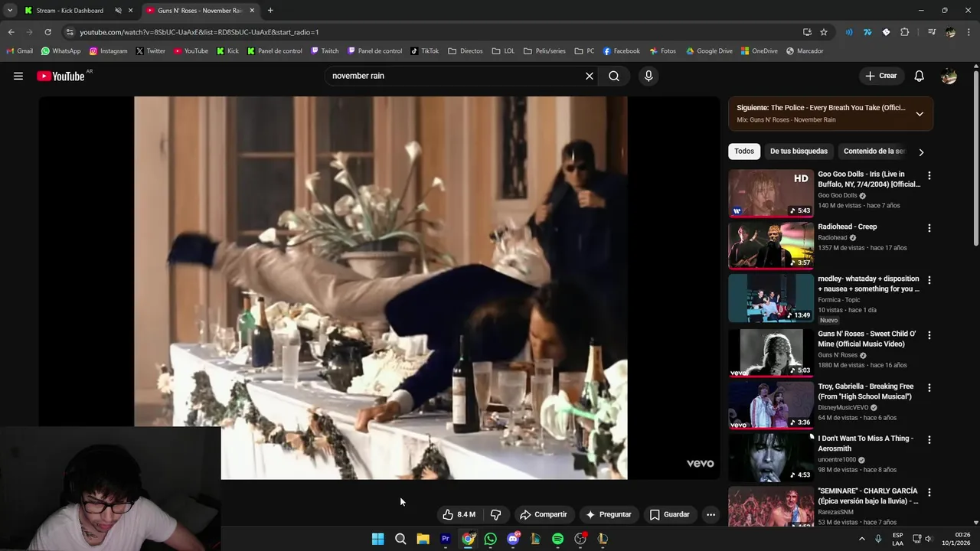Open options for Goo Goo Dolls - Iris
The height and width of the screenshot is (551, 980).
pyautogui.click(x=929, y=175)
